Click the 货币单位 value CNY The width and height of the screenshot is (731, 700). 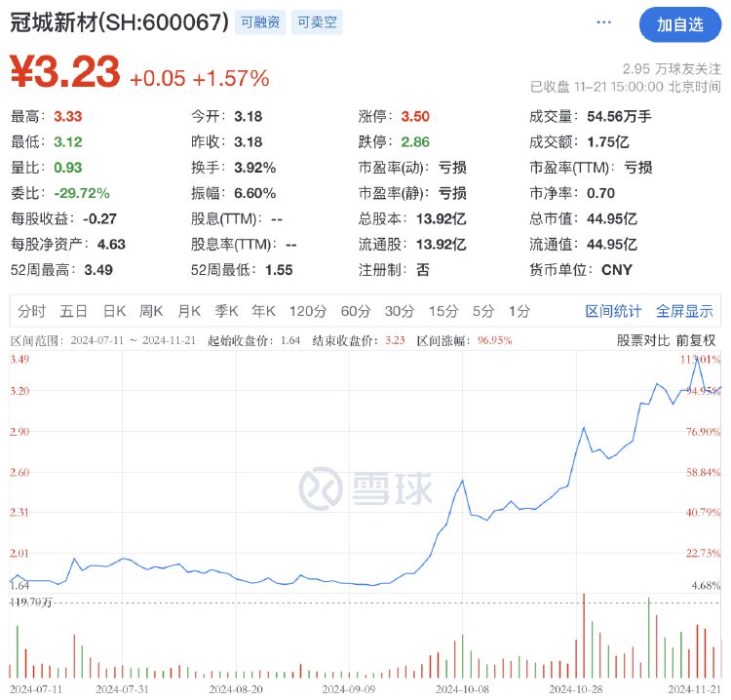click(x=617, y=270)
